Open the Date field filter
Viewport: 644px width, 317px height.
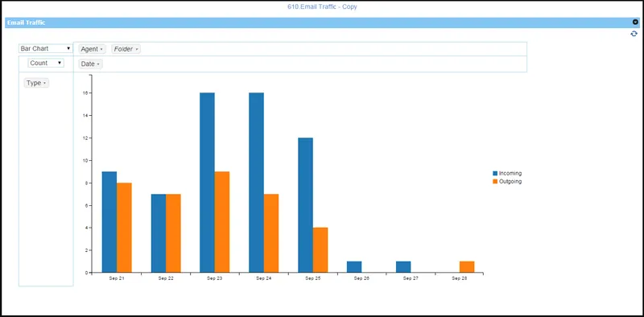coord(90,64)
